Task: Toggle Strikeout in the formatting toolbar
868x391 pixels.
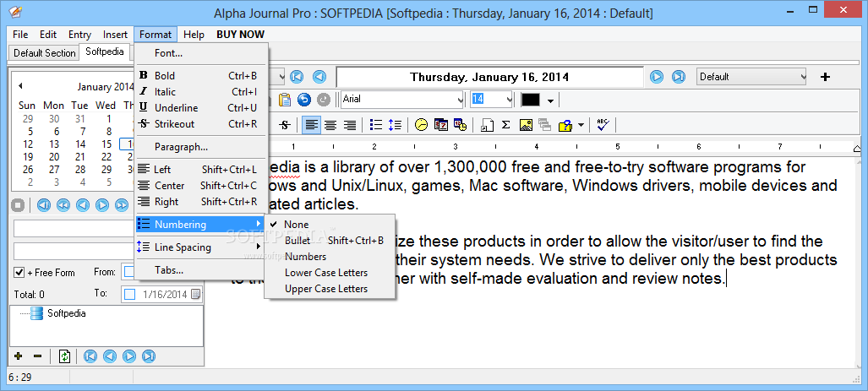Action: (285, 125)
